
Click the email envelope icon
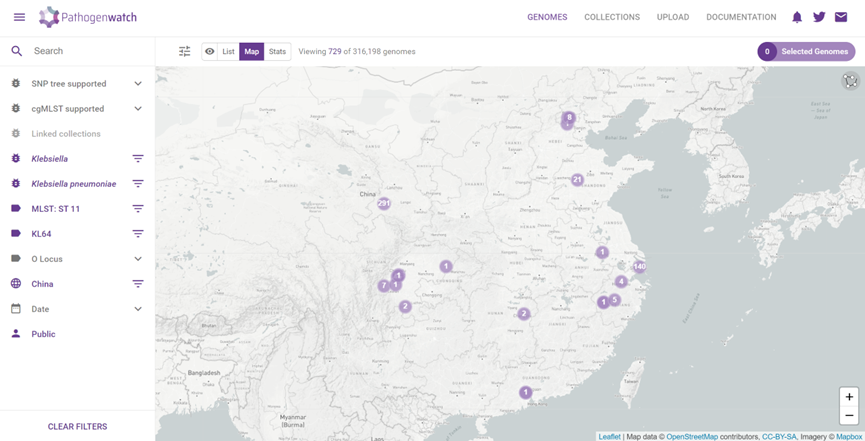click(841, 17)
